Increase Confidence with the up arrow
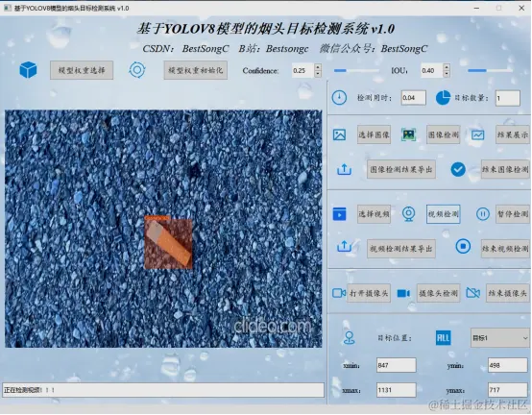 (x=318, y=67)
